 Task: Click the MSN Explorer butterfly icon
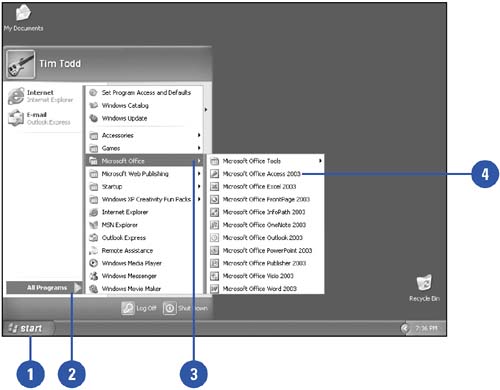pyautogui.click(x=94, y=225)
